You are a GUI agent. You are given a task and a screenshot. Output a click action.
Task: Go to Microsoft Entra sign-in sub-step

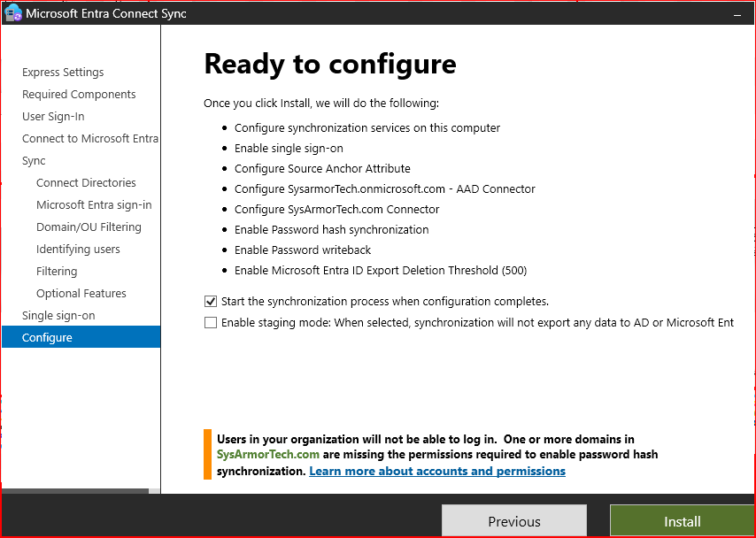(x=94, y=205)
